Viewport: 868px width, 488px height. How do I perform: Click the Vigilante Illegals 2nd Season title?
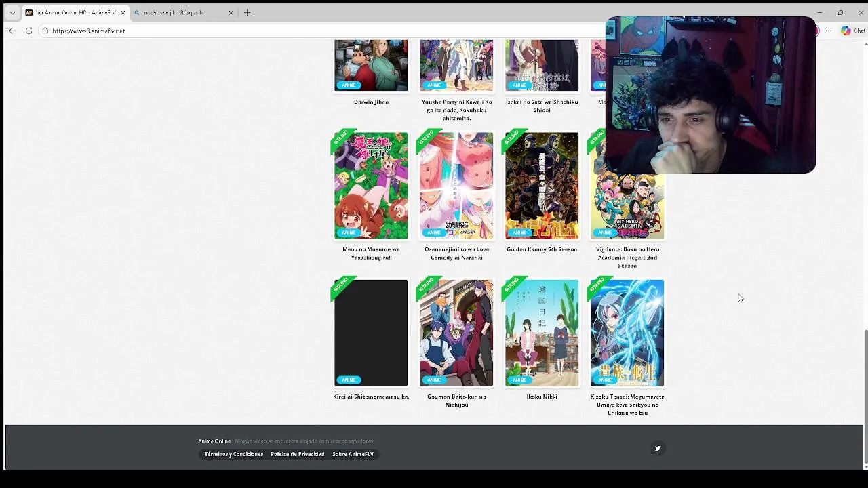tap(627, 257)
